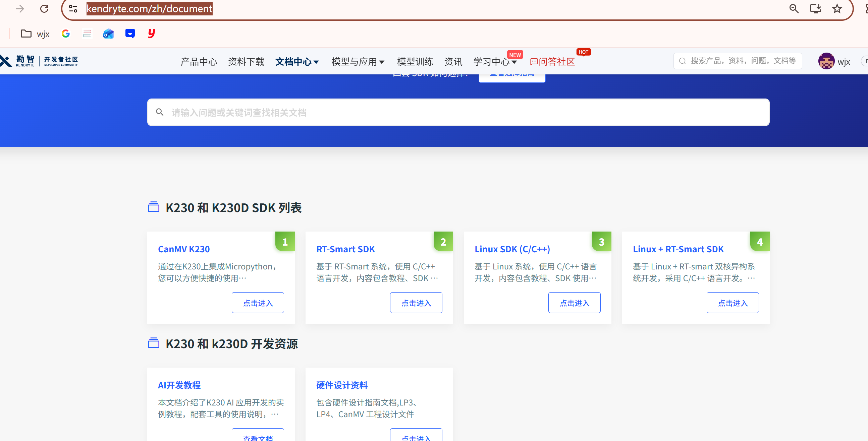Open 资料下载 in the navigation bar
Screen dimensions: 868x441
pyautogui.click(x=246, y=62)
